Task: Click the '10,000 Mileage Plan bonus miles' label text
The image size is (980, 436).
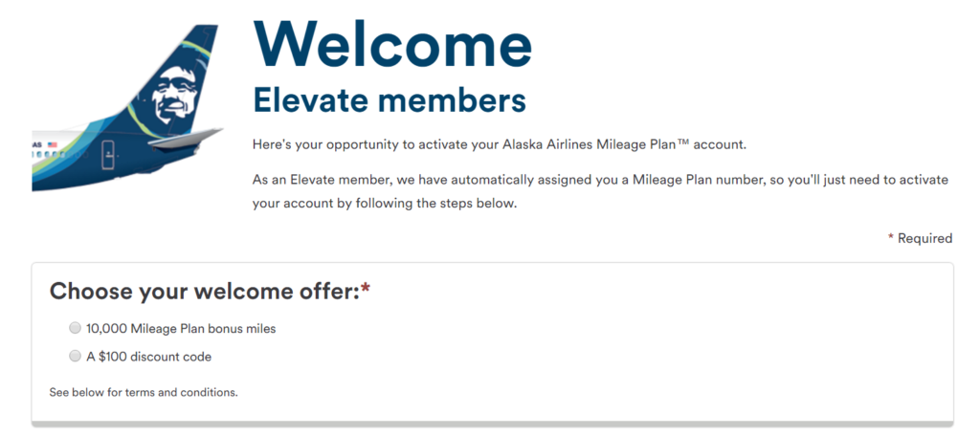Action: [181, 328]
